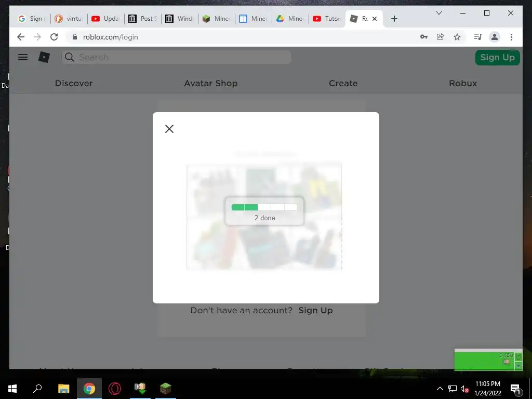The image size is (532, 399).
Task: Open the Robux page
Action: (463, 83)
